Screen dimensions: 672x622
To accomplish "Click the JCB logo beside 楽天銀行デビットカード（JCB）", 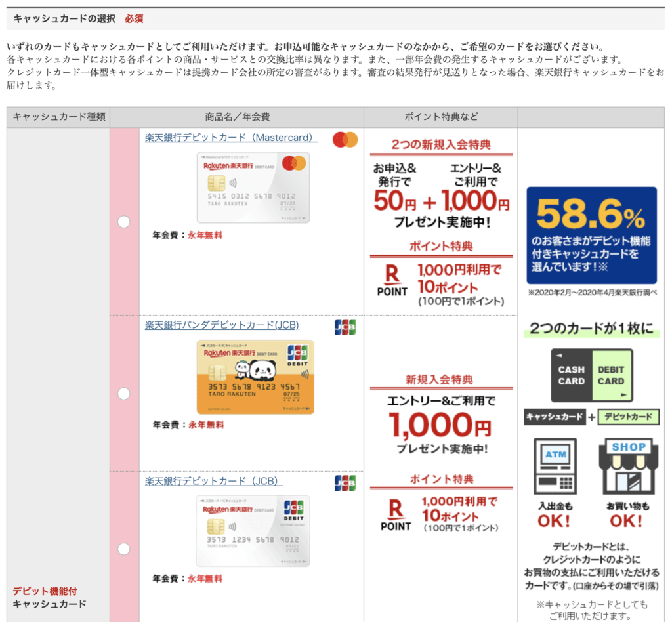I will pyautogui.click(x=345, y=483).
